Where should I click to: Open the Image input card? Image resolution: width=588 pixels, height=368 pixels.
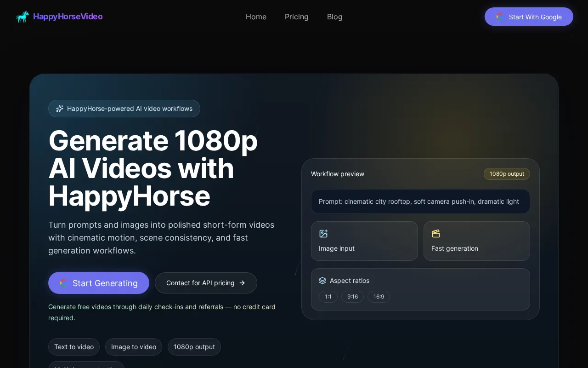point(364,241)
